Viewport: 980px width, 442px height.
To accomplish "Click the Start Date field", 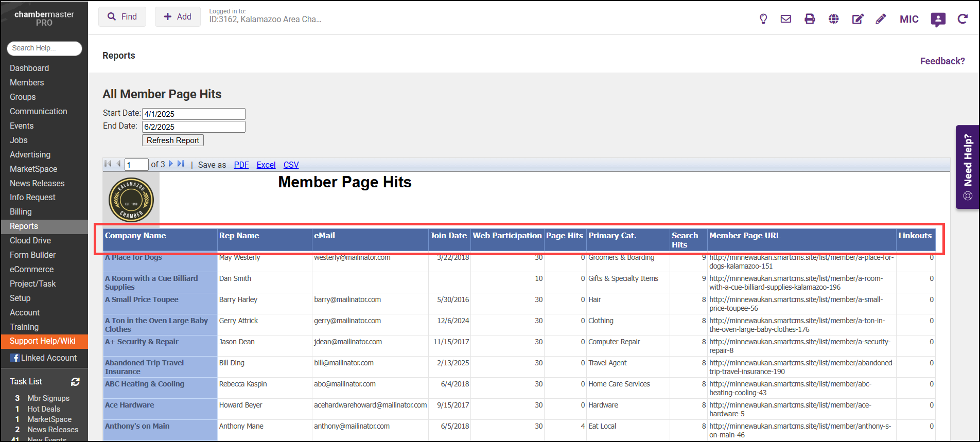I will point(194,114).
